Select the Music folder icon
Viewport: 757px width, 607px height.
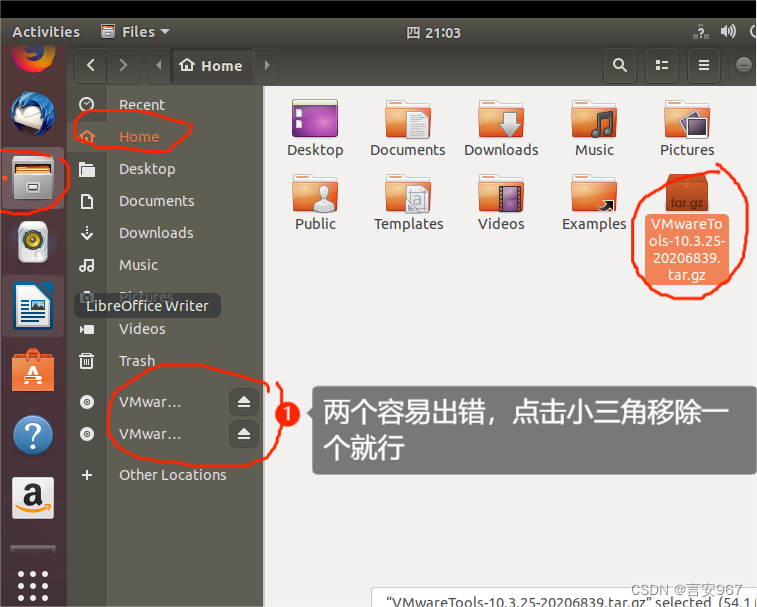coord(594,128)
